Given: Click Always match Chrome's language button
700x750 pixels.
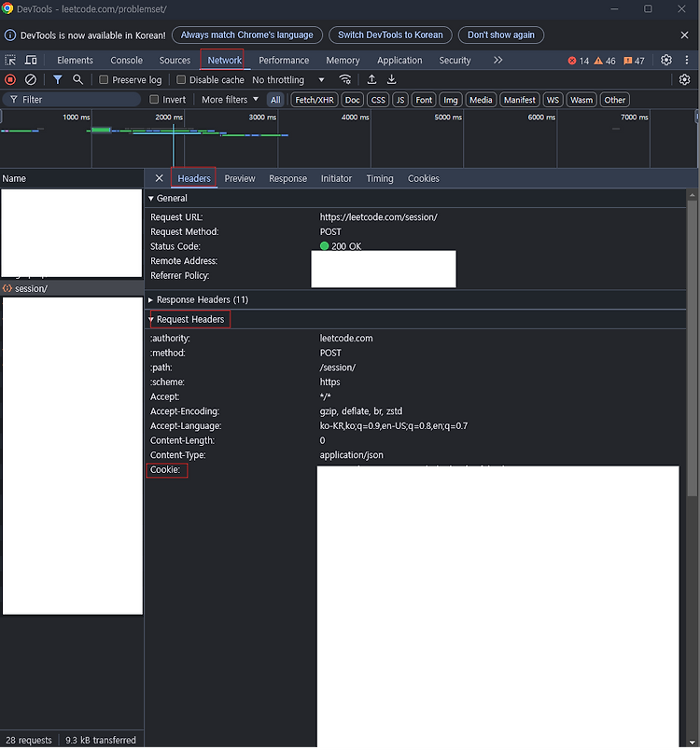Looking at the screenshot, I should [x=247, y=35].
